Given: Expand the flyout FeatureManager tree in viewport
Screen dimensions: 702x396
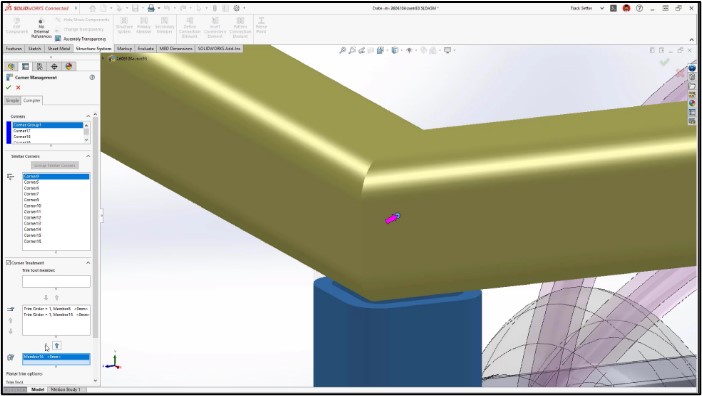Looking at the screenshot, I should (103, 58).
